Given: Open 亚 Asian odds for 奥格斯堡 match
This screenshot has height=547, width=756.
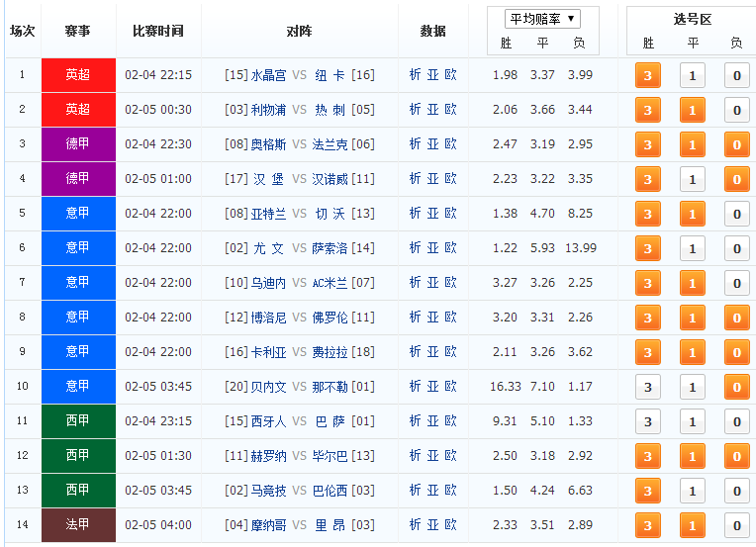Looking at the screenshot, I should (x=433, y=144).
